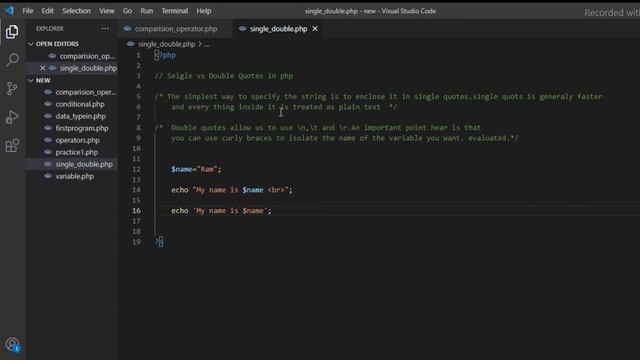Viewport: 640px width, 360px height.
Task: Click the EXPLORER panel title
Action: [49, 29]
